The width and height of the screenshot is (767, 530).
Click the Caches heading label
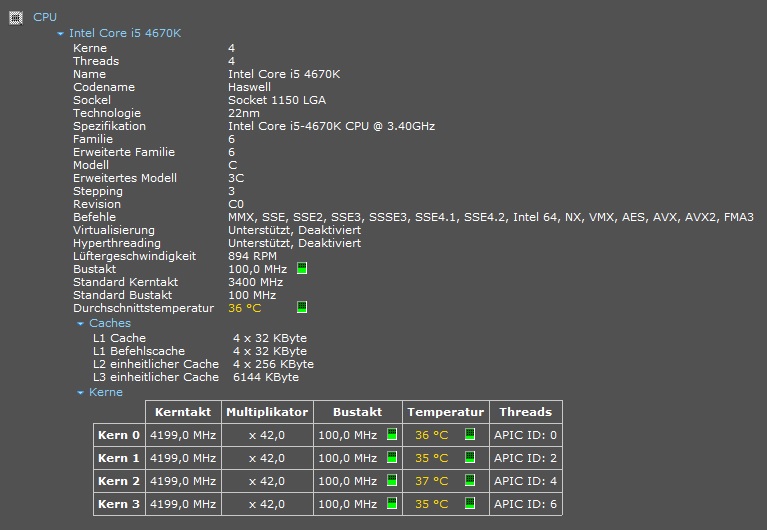pos(110,323)
